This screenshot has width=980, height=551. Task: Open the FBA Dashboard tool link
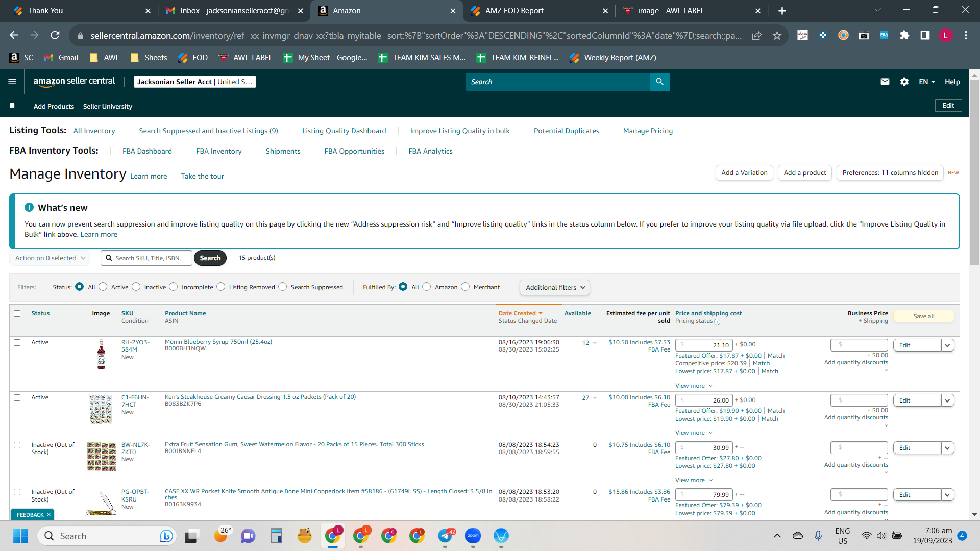click(147, 151)
